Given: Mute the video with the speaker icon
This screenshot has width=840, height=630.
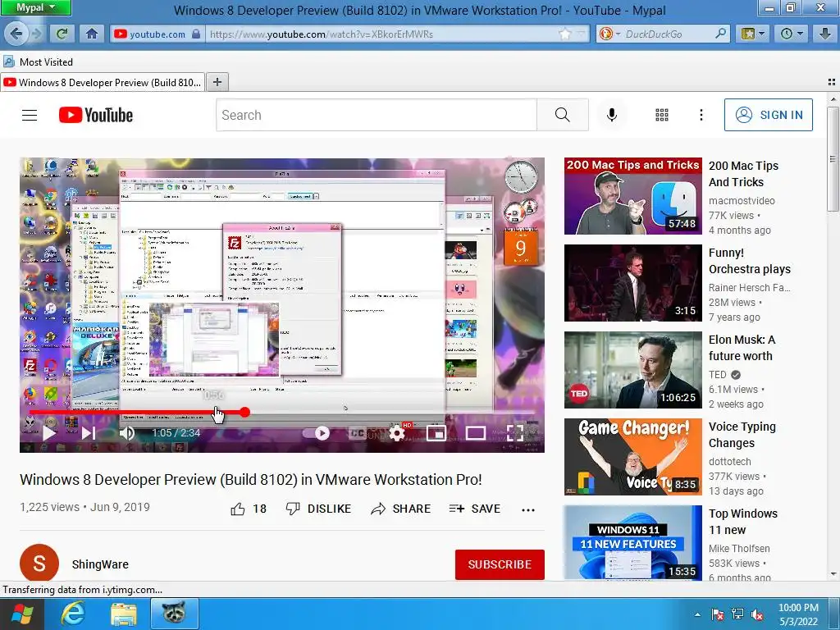Looking at the screenshot, I should [x=127, y=433].
